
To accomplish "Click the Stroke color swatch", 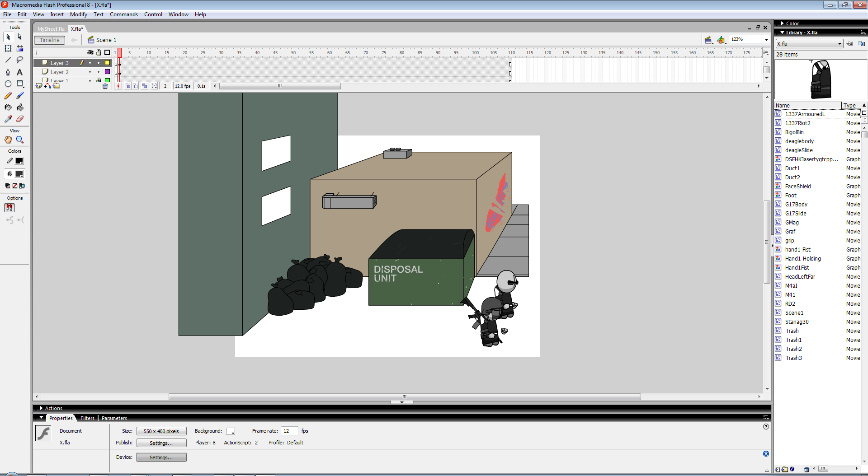I will (x=19, y=161).
